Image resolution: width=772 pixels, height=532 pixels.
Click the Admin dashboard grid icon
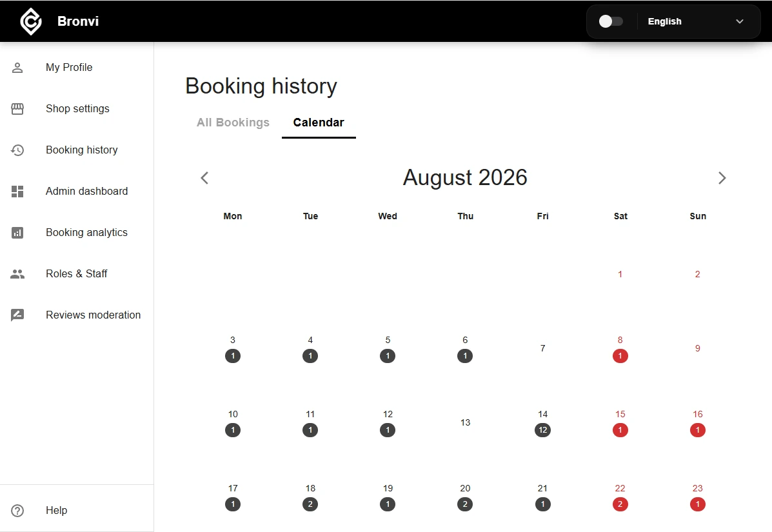[x=17, y=192]
